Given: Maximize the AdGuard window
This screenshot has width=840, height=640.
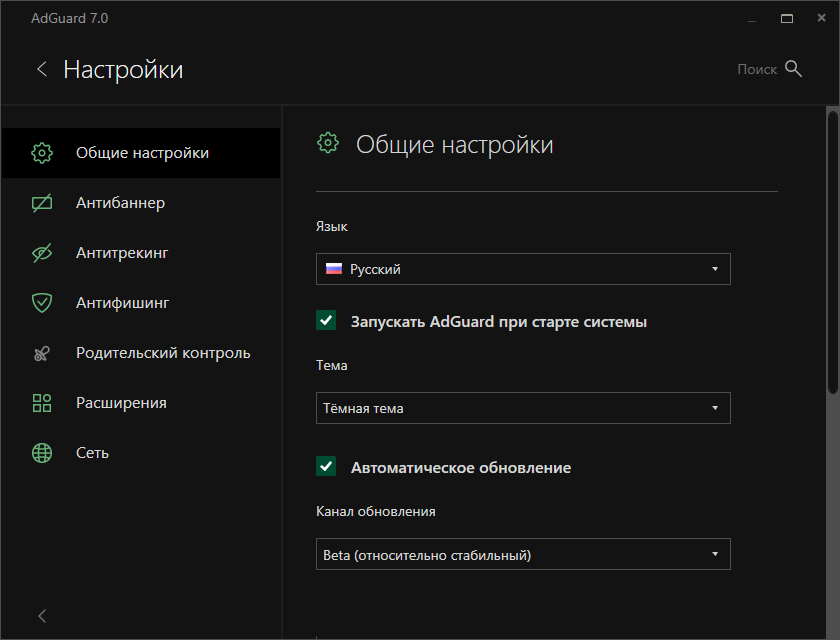Looking at the screenshot, I should [x=787, y=19].
